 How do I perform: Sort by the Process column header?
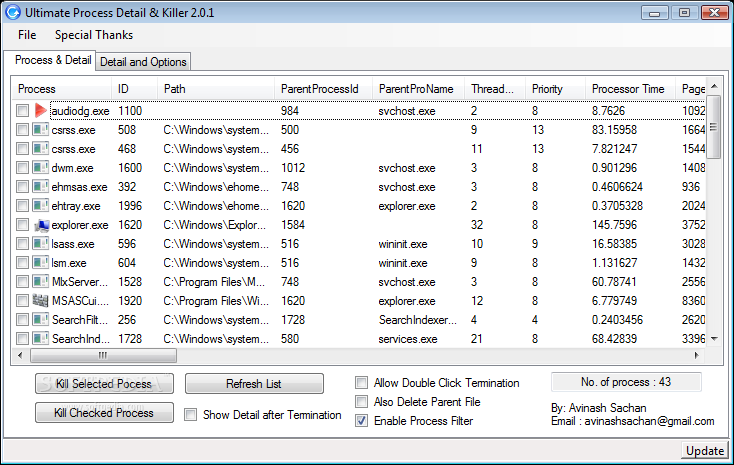point(61,89)
